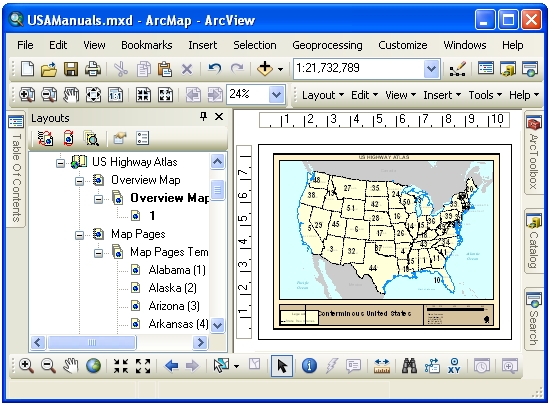The height and width of the screenshot is (405, 550).
Task: Collapse the Map Pages Template node
Action: pyautogui.click(x=99, y=253)
